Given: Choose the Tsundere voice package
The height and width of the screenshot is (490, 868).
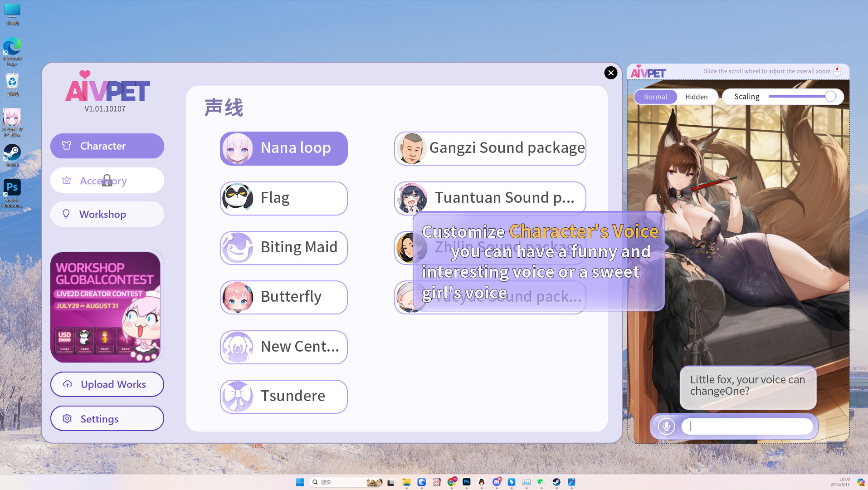Looking at the screenshot, I should tap(238, 396).
